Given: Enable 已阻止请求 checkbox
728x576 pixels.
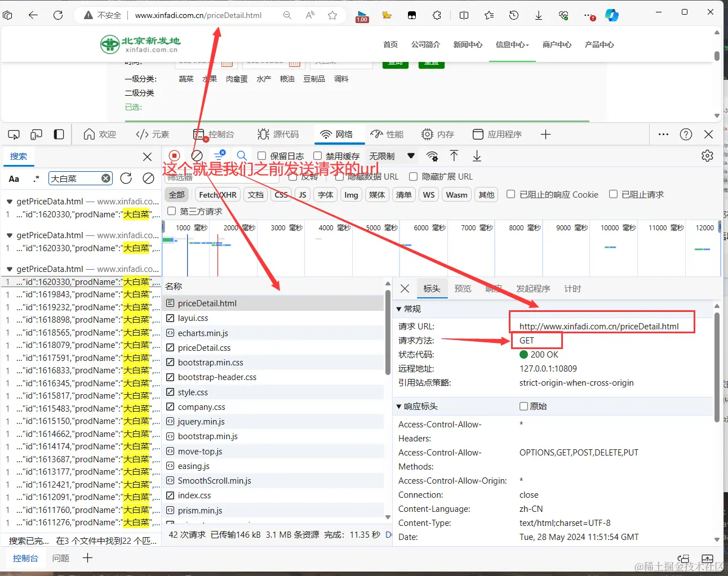Looking at the screenshot, I should [x=613, y=194].
